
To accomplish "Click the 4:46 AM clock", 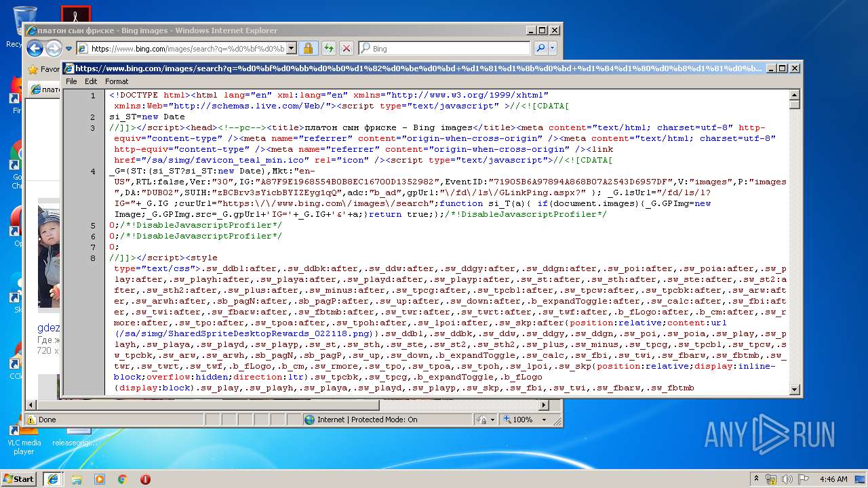I will 833,479.
